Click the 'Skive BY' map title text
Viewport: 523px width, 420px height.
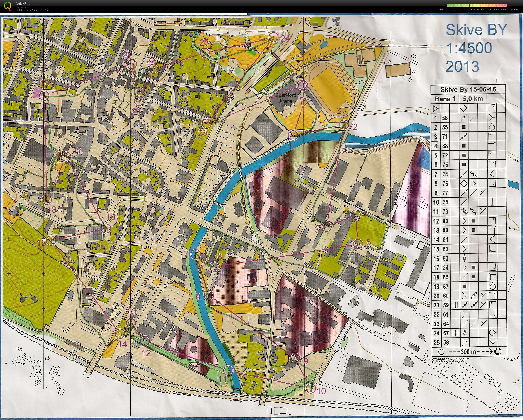coord(477,30)
